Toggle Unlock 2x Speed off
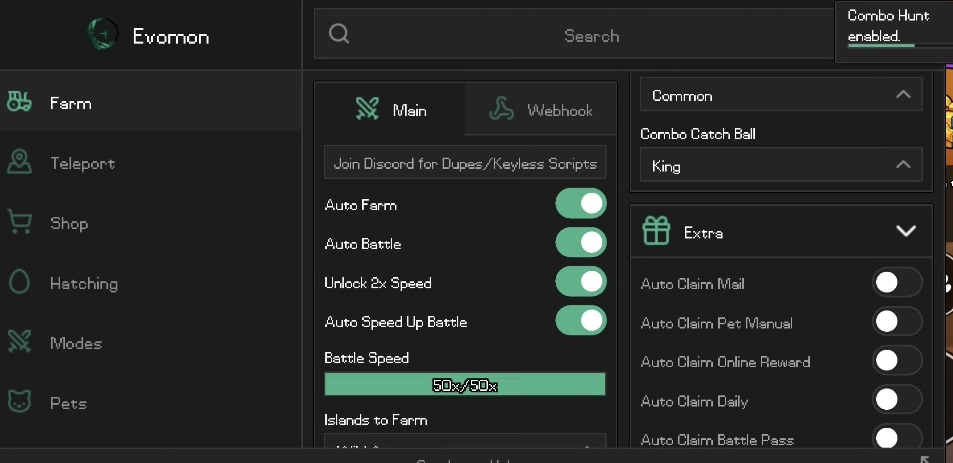This screenshot has height=463, width=953. [x=581, y=281]
